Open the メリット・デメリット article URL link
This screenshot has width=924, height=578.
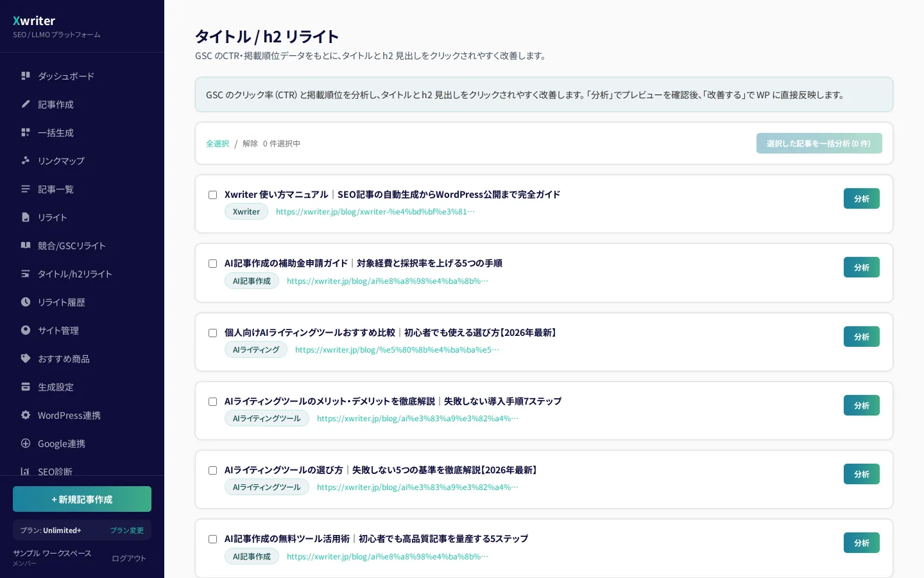(418, 419)
